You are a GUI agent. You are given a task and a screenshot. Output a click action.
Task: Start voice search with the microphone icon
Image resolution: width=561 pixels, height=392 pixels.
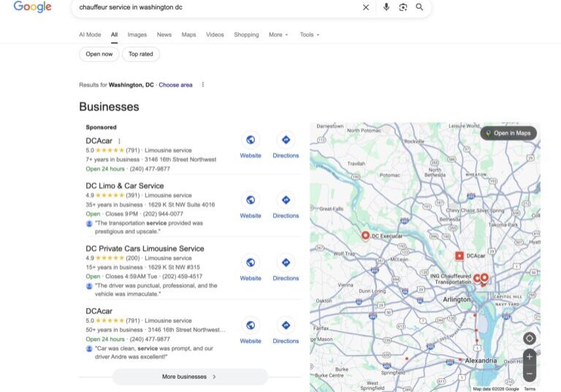[386, 7]
